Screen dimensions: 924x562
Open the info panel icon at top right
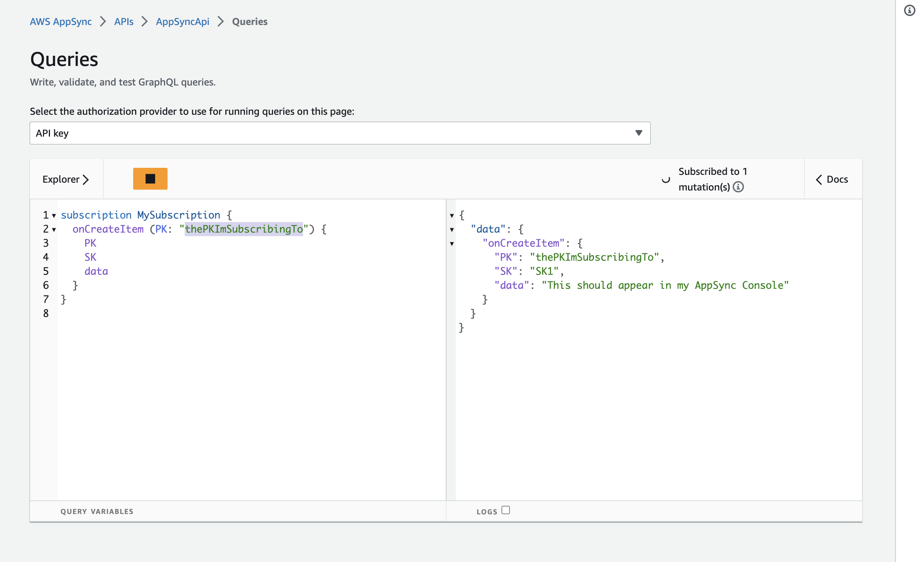910,11
